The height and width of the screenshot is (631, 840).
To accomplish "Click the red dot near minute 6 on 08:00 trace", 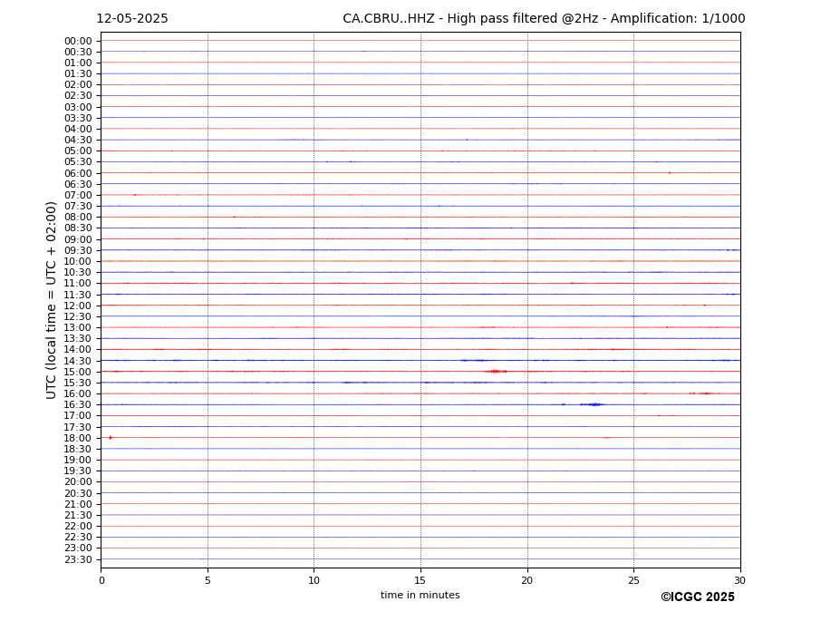I will click(234, 217).
